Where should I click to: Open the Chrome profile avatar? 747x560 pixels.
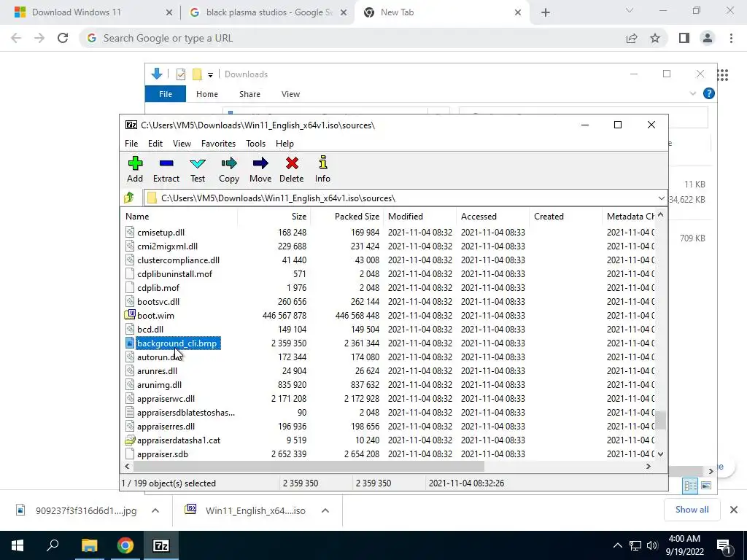click(708, 38)
